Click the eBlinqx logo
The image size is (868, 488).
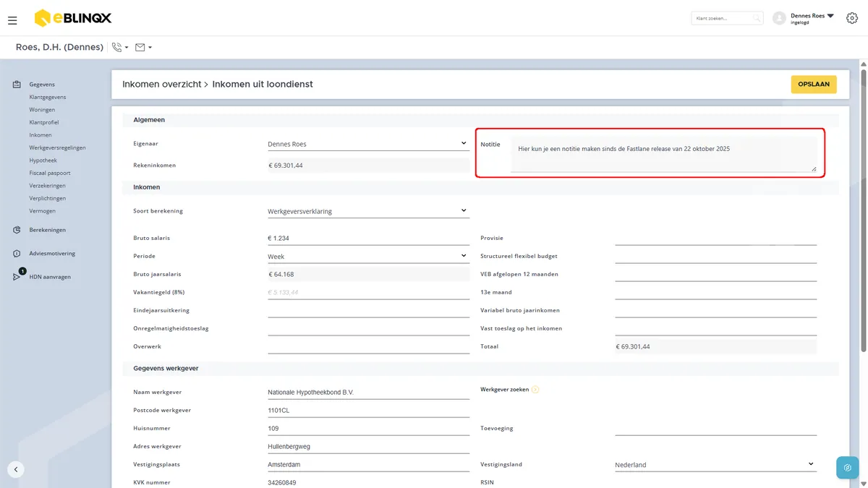[73, 18]
